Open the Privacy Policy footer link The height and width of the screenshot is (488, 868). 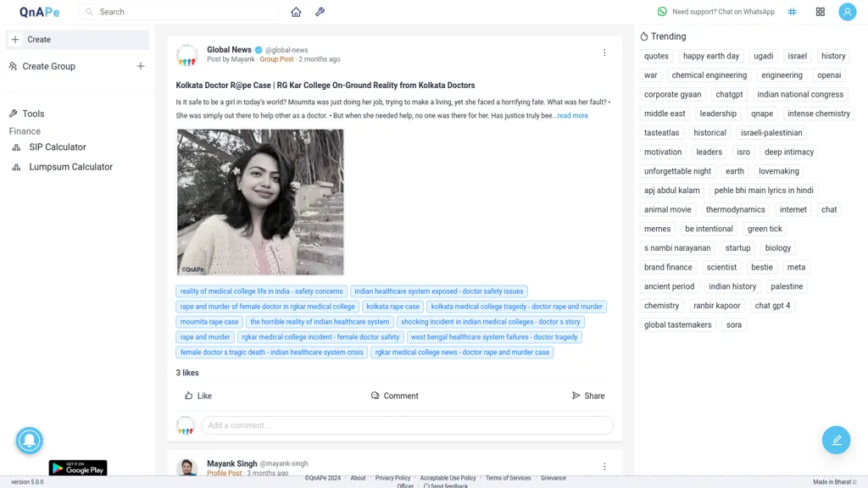click(x=392, y=478)
